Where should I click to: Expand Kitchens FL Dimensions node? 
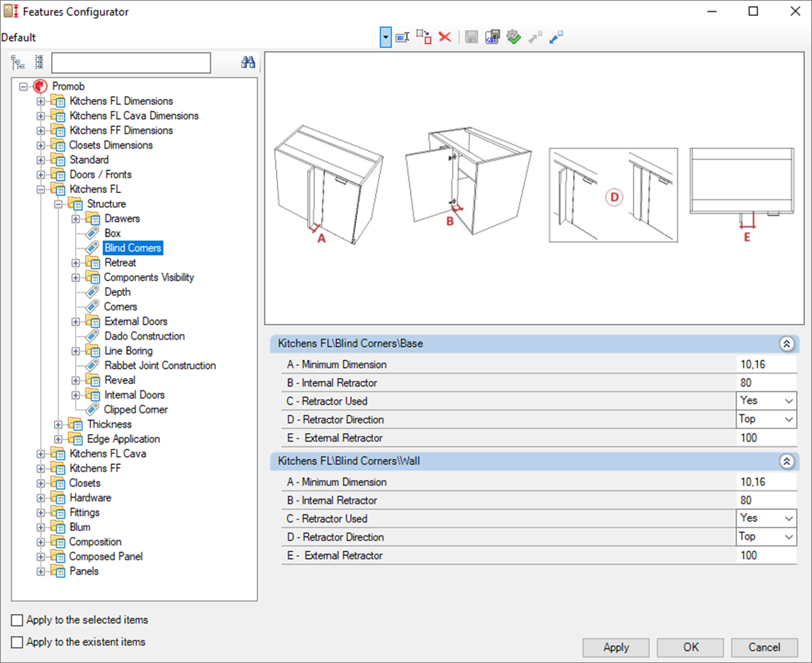pos(40,101)
